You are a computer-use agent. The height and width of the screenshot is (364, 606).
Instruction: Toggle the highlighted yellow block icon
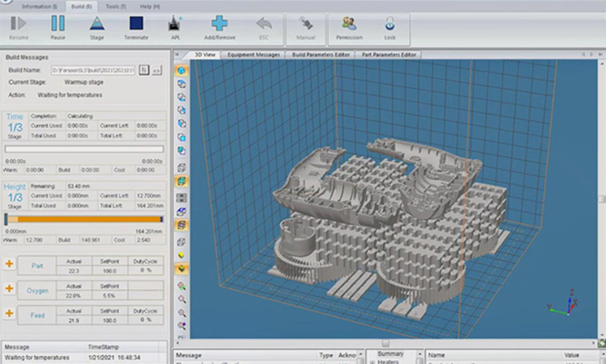(181, 269)
